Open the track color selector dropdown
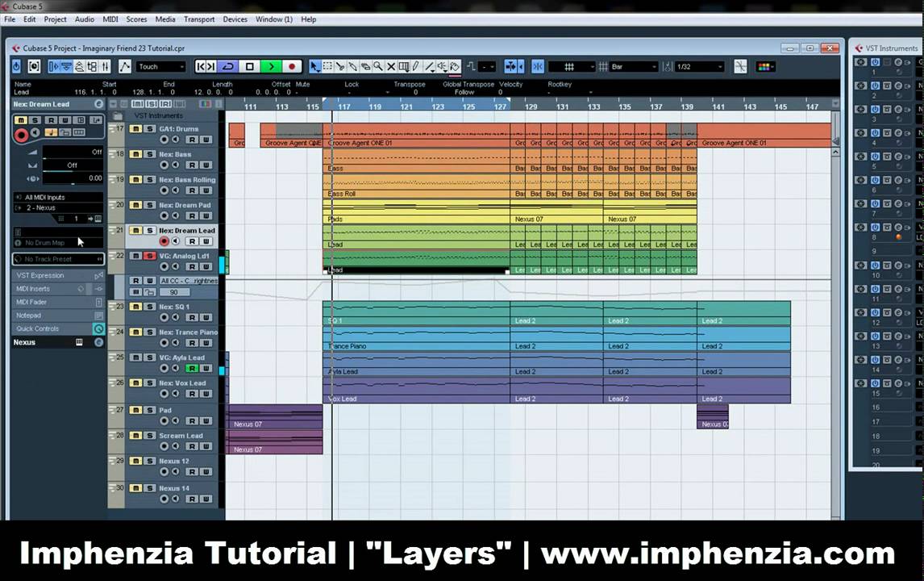924x581 pixels. click(765, 67)
